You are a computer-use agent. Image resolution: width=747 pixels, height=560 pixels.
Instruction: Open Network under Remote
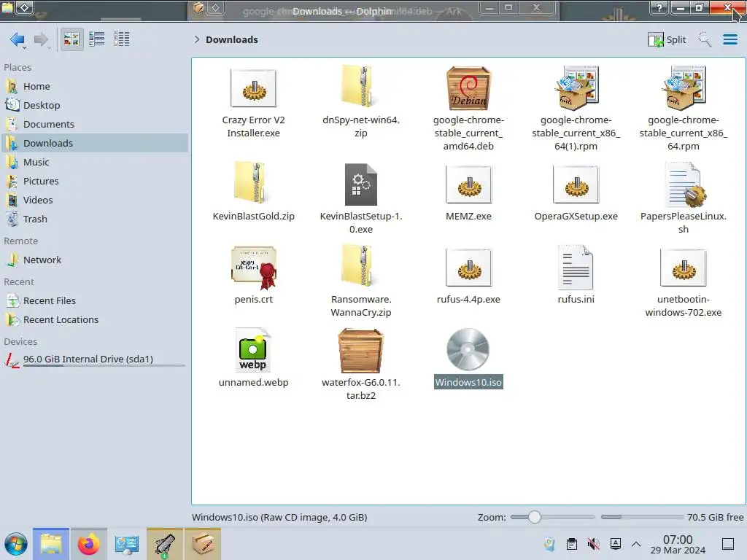(95, 260)
